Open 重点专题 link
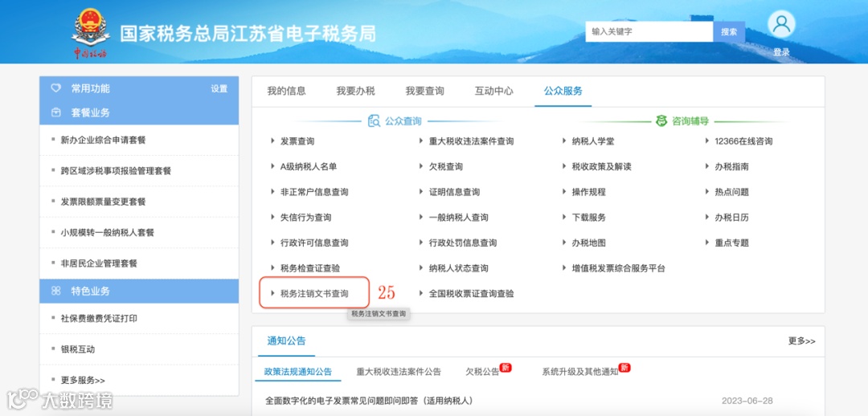 click(732, 243)
